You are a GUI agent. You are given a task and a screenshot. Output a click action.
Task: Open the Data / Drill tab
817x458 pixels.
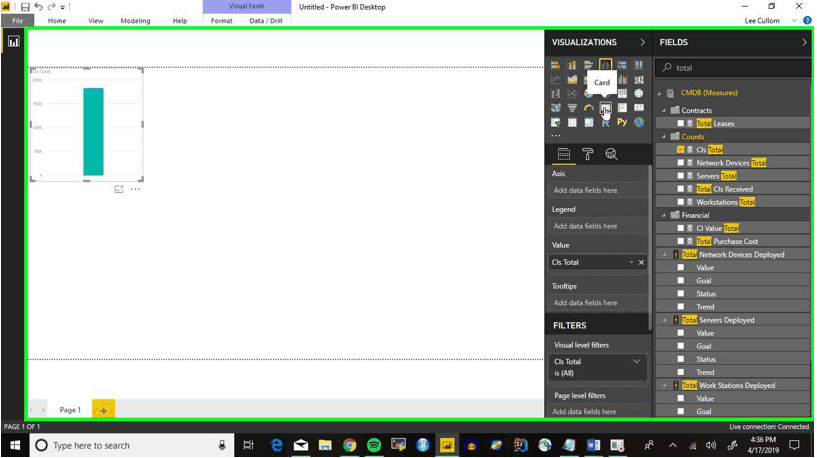click(266, 21)
